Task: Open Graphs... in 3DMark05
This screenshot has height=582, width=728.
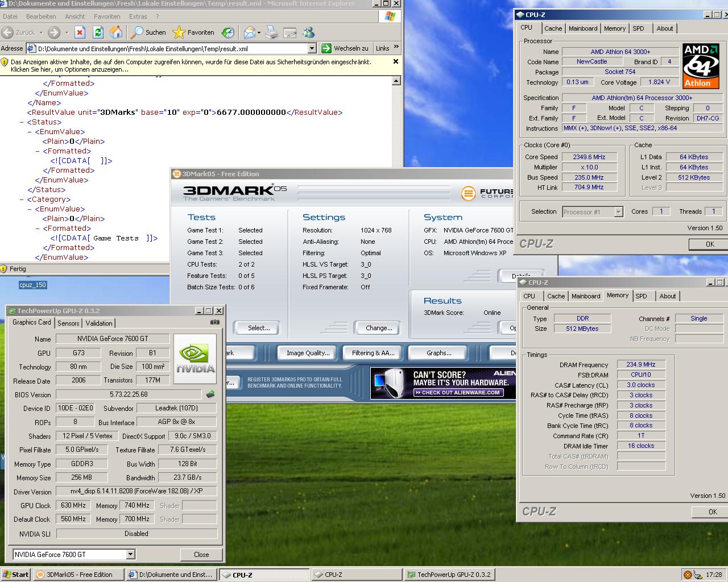Action: [439, 353]
